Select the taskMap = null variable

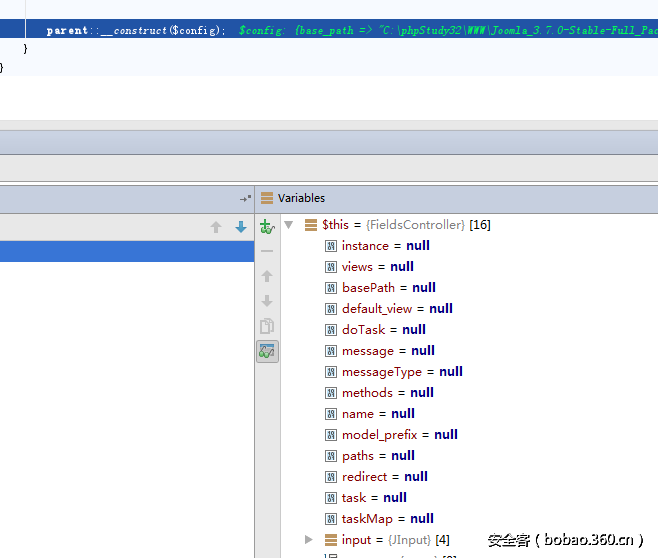(387, 519)
